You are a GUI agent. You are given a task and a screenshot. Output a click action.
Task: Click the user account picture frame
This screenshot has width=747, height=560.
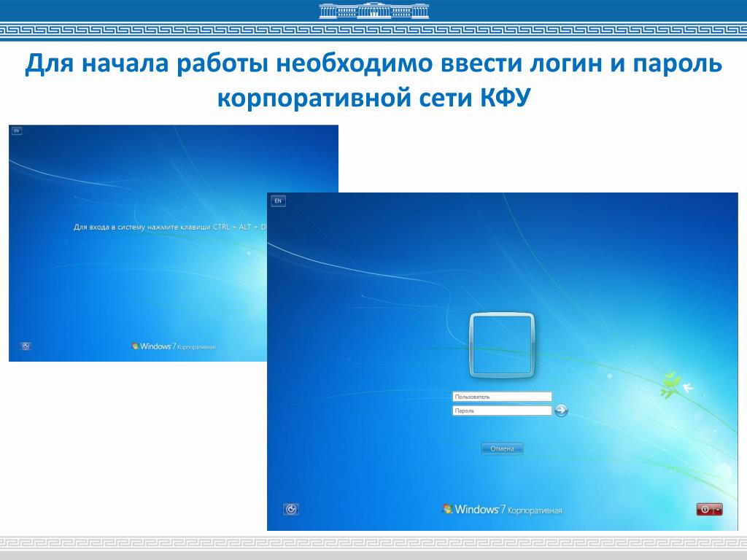coord(502,346)
